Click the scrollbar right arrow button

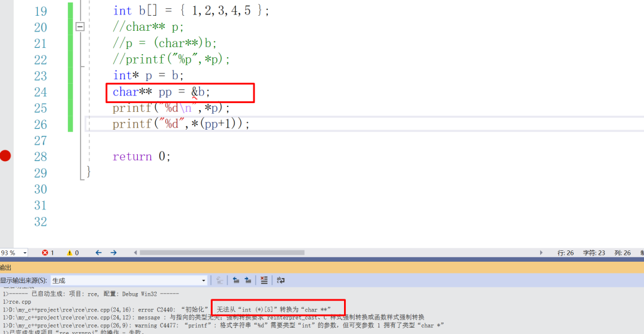[541, 253]
